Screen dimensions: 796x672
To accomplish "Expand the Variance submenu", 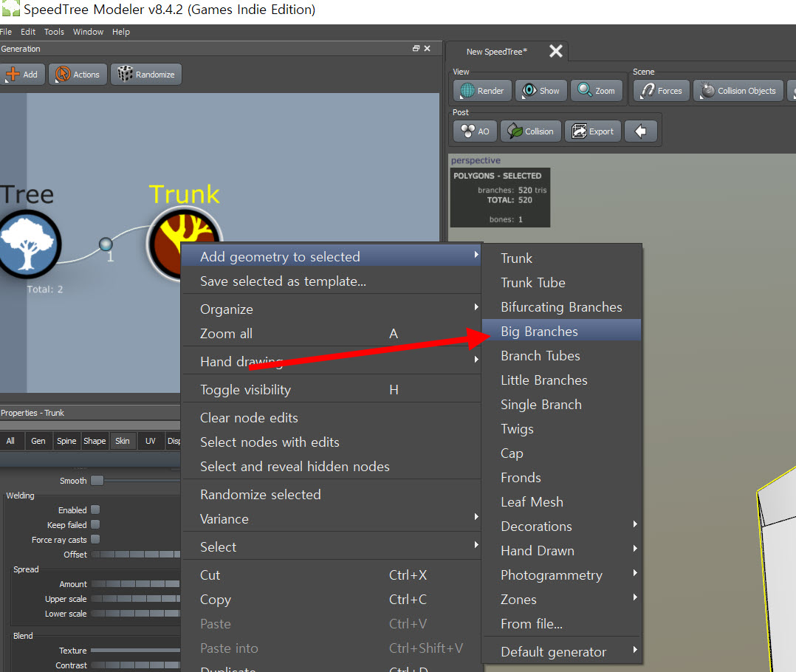I will pyautogui.click(x=331, y=518).
